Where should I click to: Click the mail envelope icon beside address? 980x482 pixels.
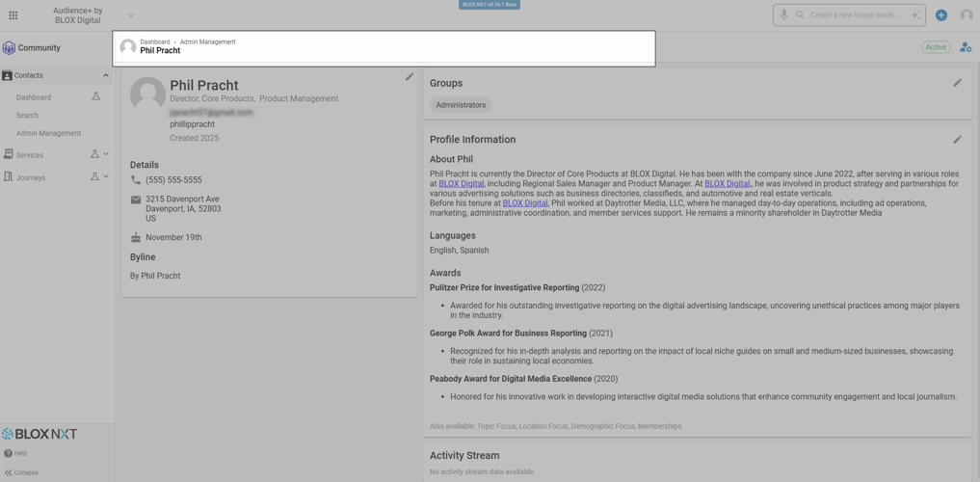pyautogui.click(x=136, y=200)
